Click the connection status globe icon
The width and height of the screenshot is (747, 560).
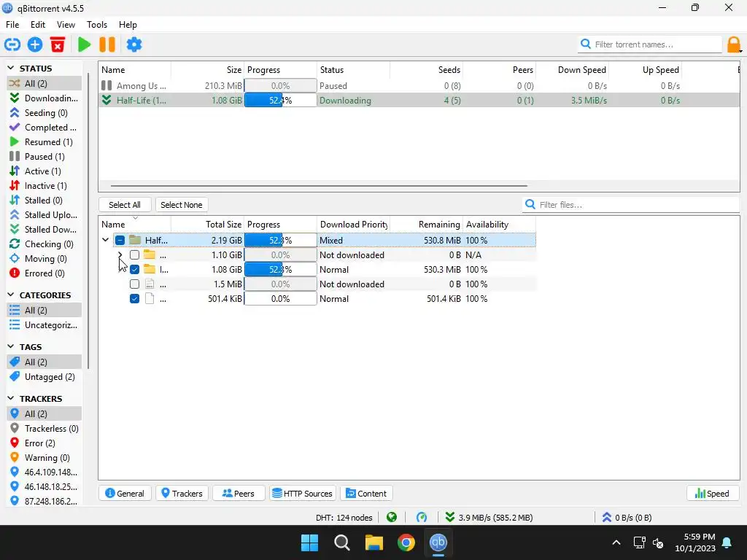point(392,518)
